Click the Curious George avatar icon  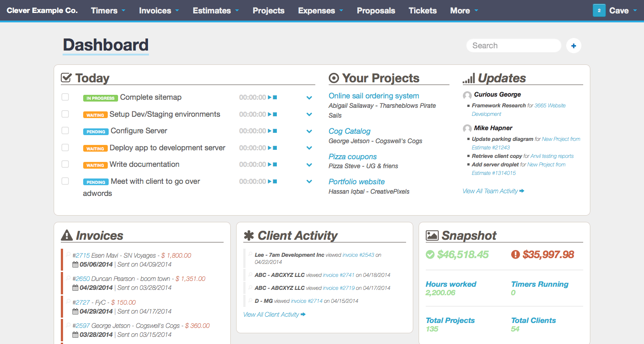pos(467,95)
